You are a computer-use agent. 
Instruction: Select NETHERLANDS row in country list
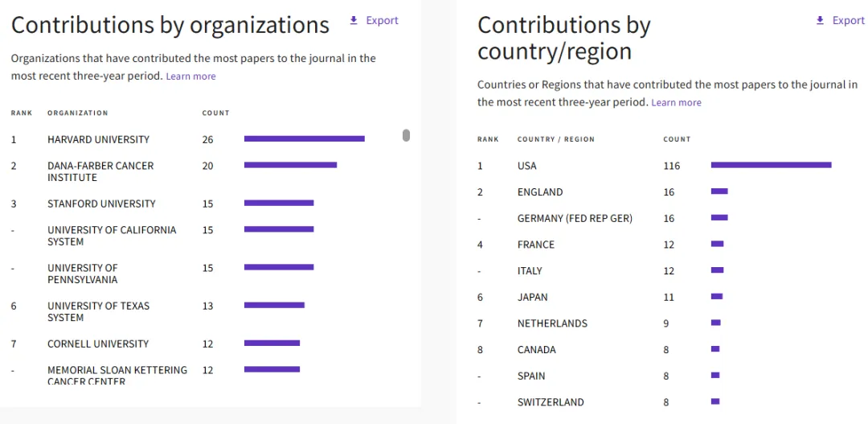pyautogui.click(x=552, y=323)
